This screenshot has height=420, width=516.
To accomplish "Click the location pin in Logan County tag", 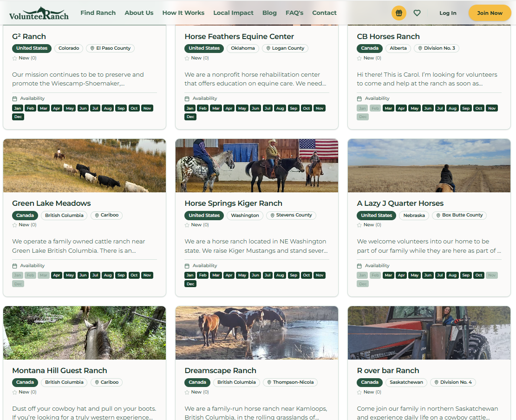I will coord(268,48).
